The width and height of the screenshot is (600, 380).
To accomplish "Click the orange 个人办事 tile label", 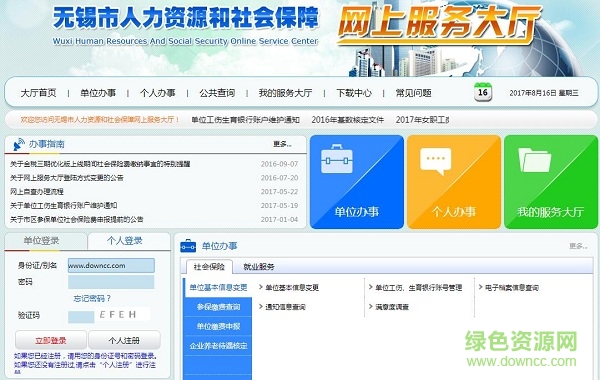I will pos(454,212).
